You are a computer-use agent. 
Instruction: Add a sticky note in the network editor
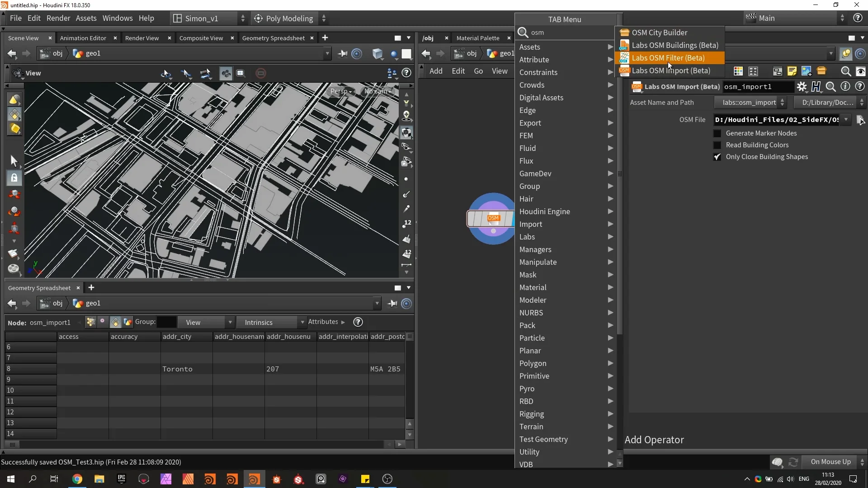[x=793, y=71]
